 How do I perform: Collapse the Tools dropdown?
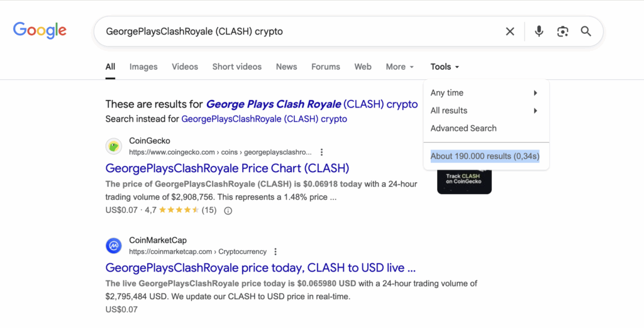[445, 67]
